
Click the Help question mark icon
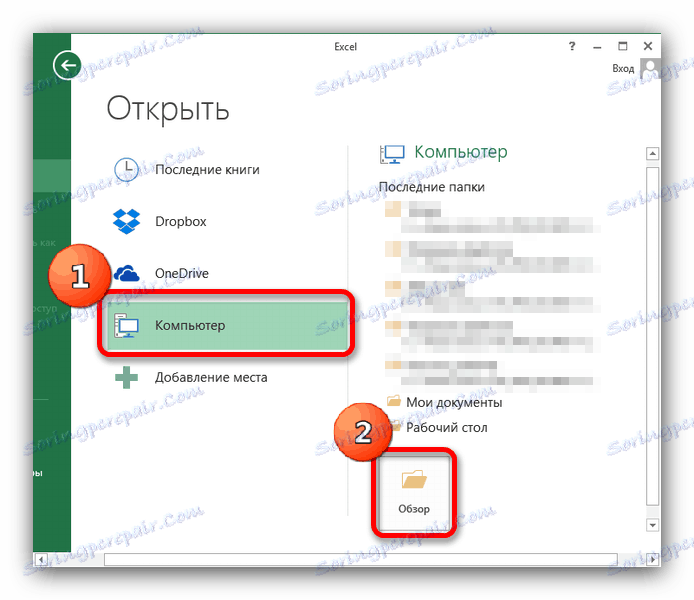click(572, 46)
